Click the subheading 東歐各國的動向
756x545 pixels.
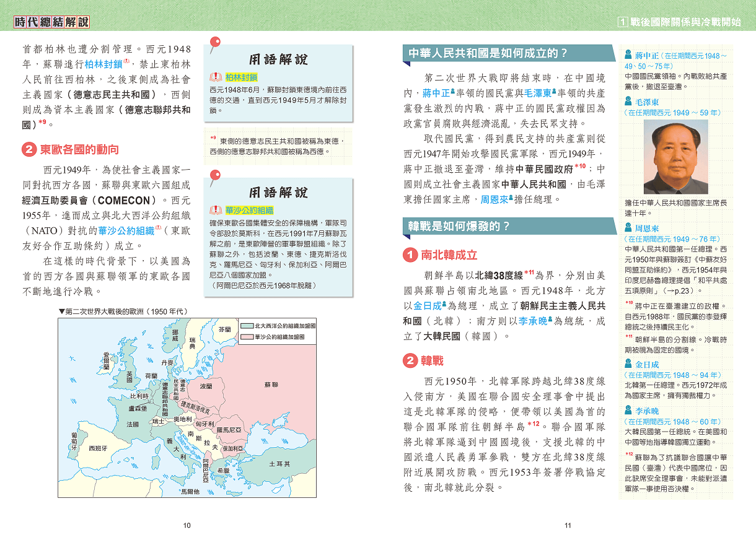[79, 149]
